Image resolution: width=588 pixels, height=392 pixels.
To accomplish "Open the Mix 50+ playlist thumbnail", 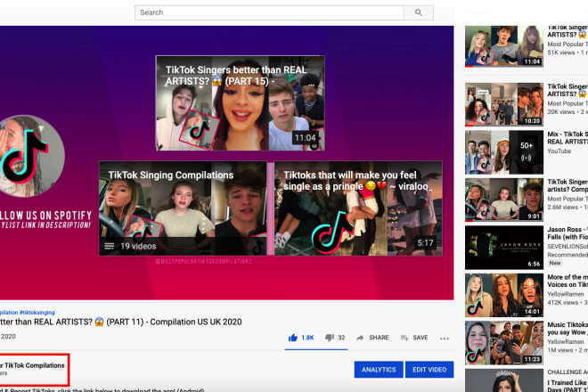I will pyautogui.click(x=504, y=152).
